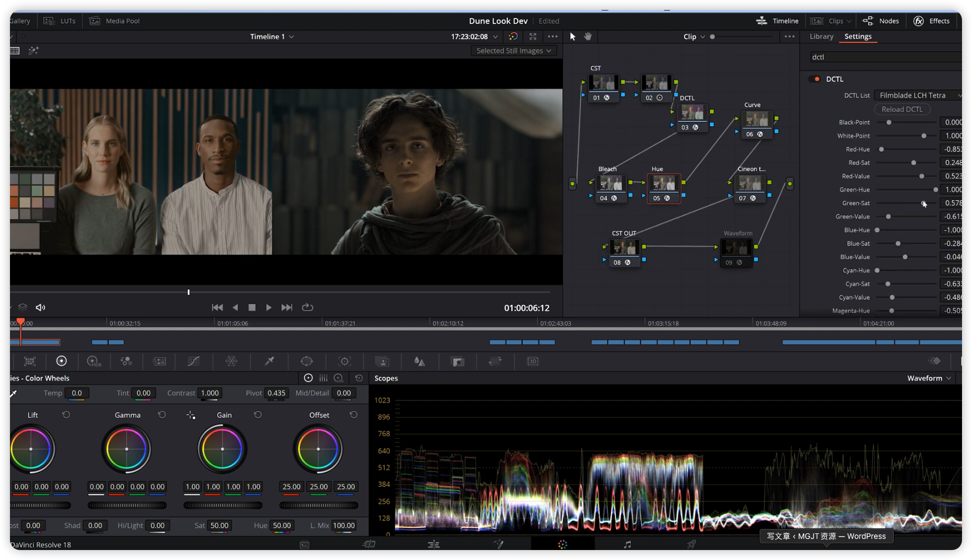Play the clip in reverse
Viewport: 972px width, 560px height.
(x=235, y=307)
